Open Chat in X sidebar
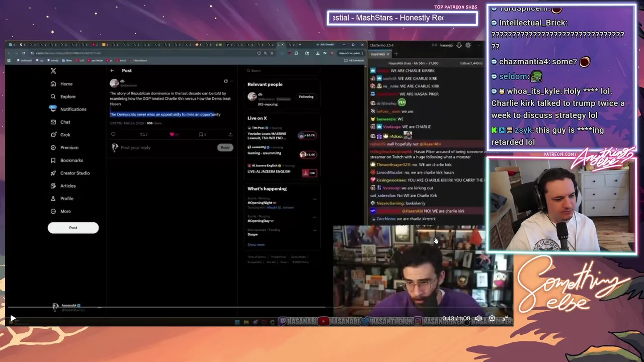This screenshot has width=644, height=362. coord(61,122)
